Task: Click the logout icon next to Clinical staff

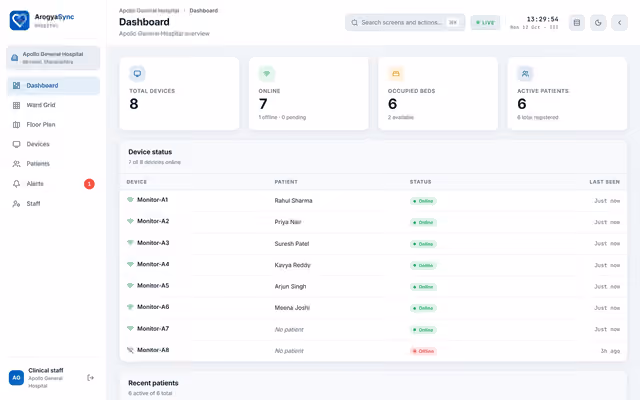Action: 91,378
